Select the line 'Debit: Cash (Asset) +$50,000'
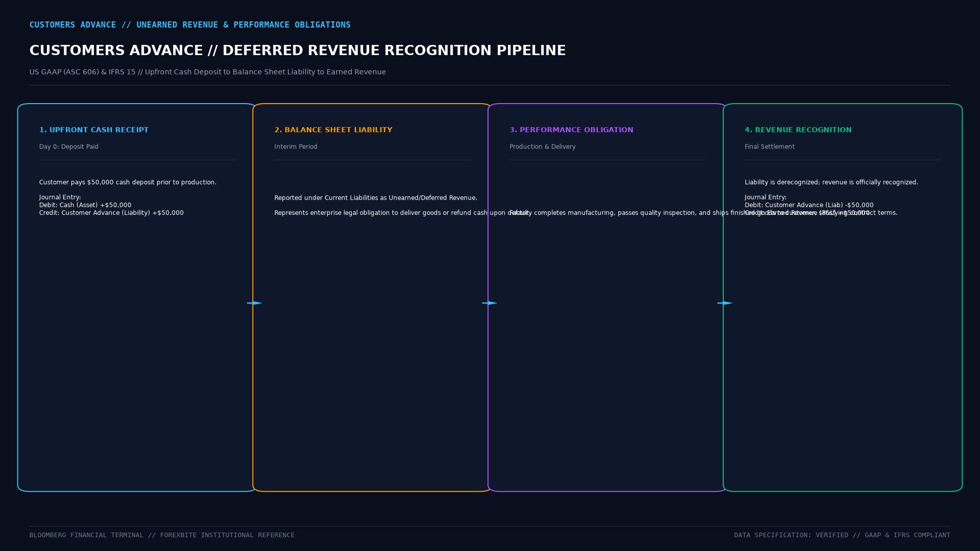The image size is (980, 551). click(x=85, y=205)
